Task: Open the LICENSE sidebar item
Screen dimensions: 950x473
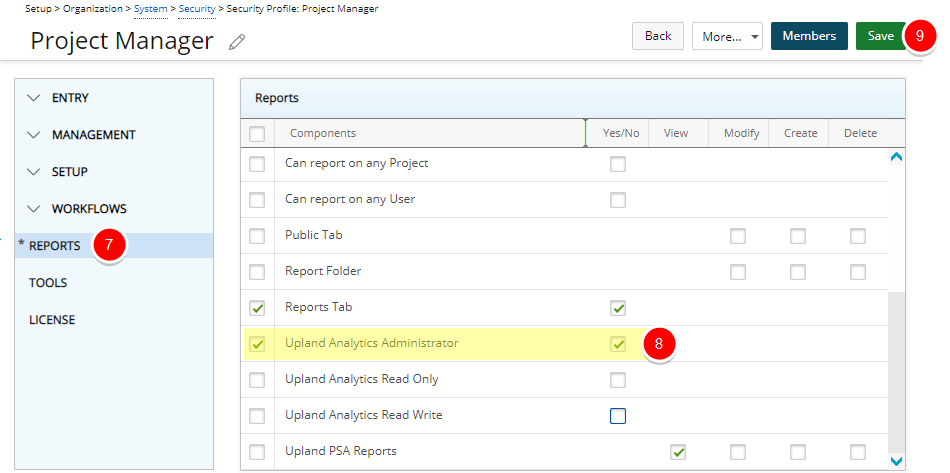Action: pyautogui.click(x=52, y=320)
